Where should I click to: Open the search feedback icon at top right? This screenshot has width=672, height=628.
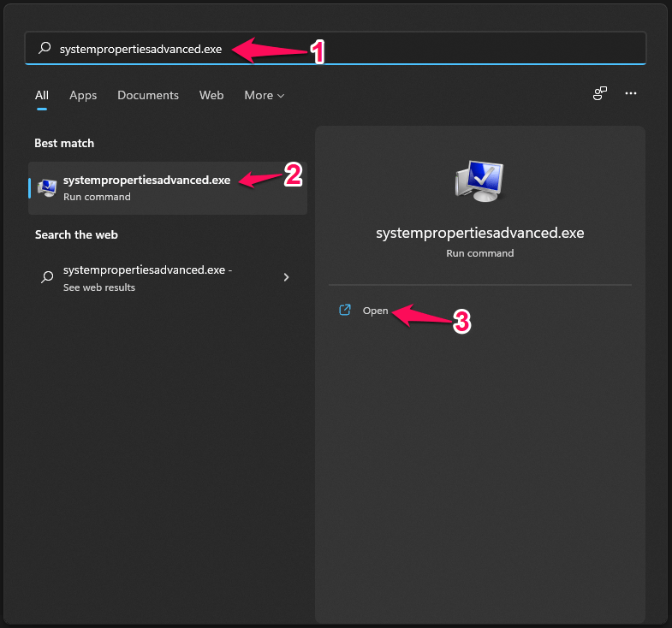(600, 94)
